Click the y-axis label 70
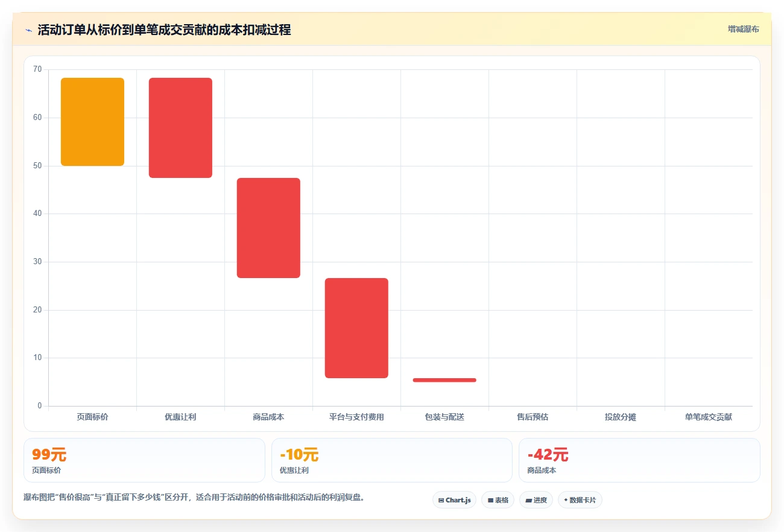Viewport: 784px width, 532px height. pos(37,69)
